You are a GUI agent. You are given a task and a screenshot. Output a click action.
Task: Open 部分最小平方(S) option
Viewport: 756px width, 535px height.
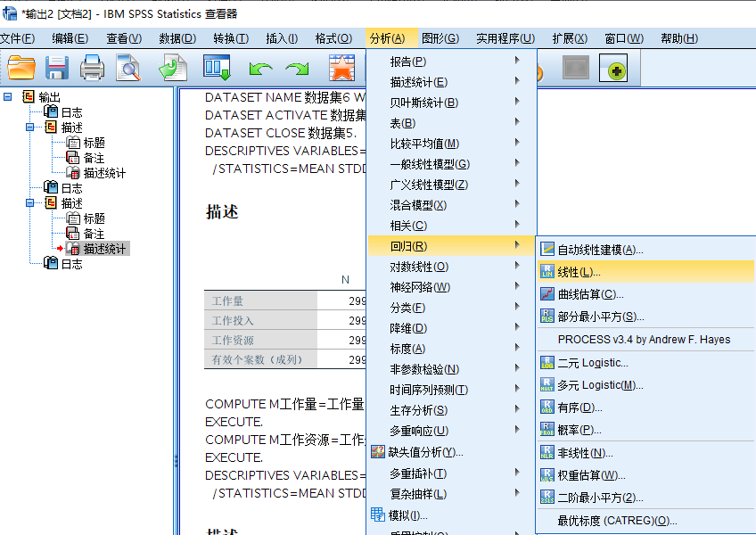click(645, 317)
